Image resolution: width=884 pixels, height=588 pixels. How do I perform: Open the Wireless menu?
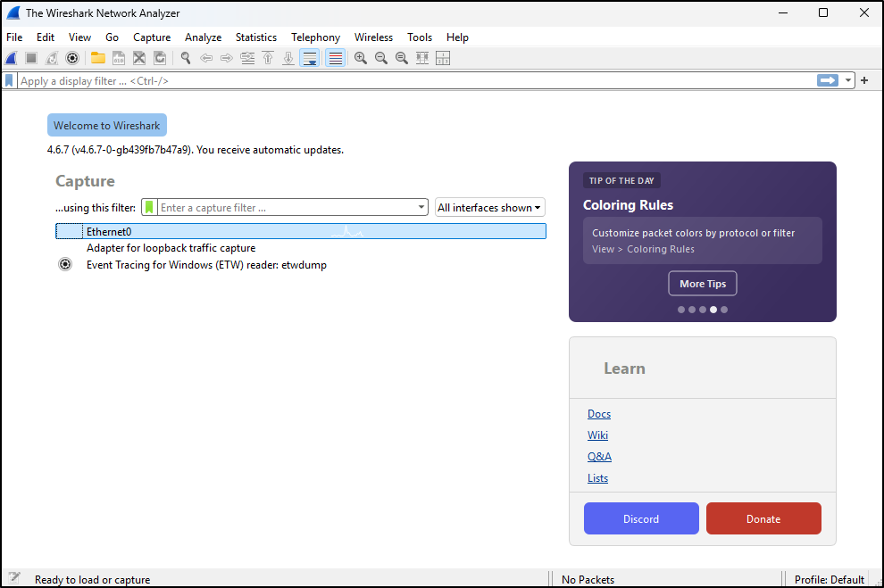pos(373,37)
